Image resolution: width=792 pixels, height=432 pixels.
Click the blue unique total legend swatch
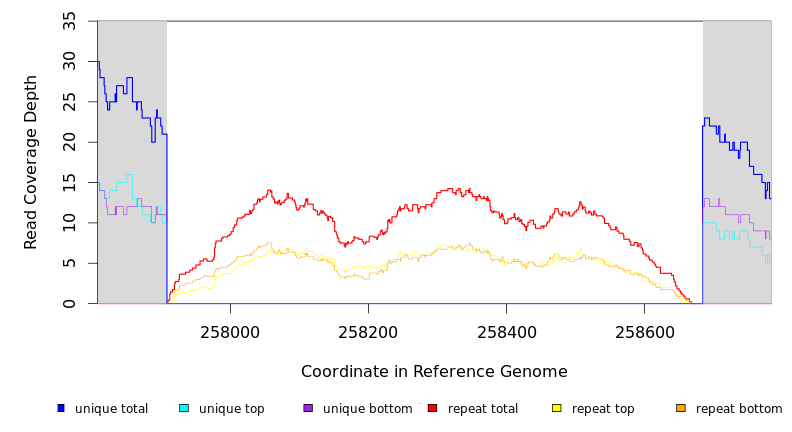[x=61, y=408]
